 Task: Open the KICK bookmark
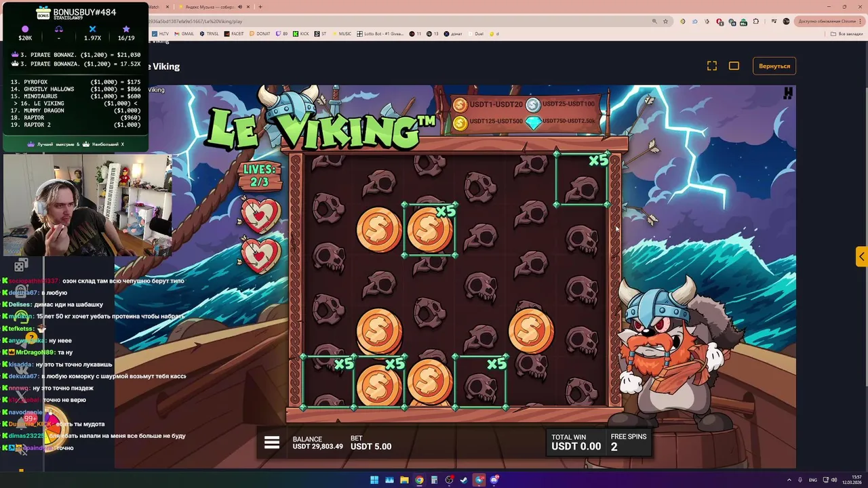pyautogui.click(x=301, y=33)
